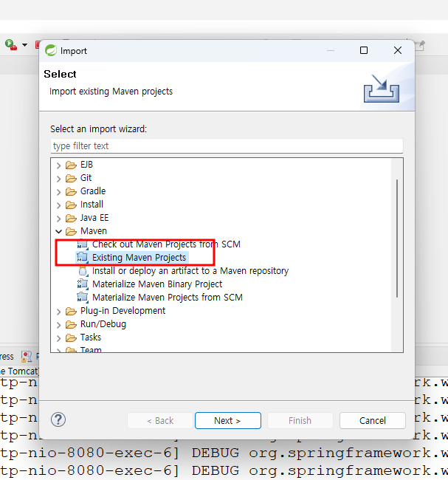Click the Gradle folder icon
Viewport: 448px width, 480px height.
click(x=71, y=192)
